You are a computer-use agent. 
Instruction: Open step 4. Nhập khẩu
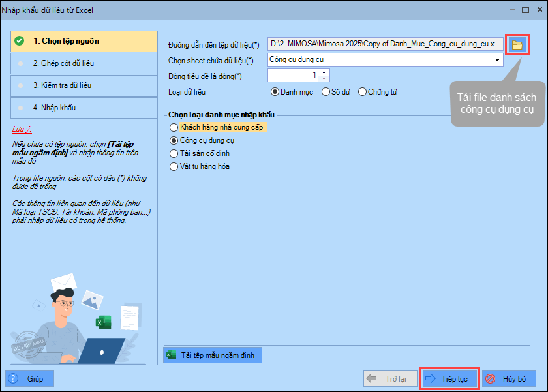click(84, 108)
